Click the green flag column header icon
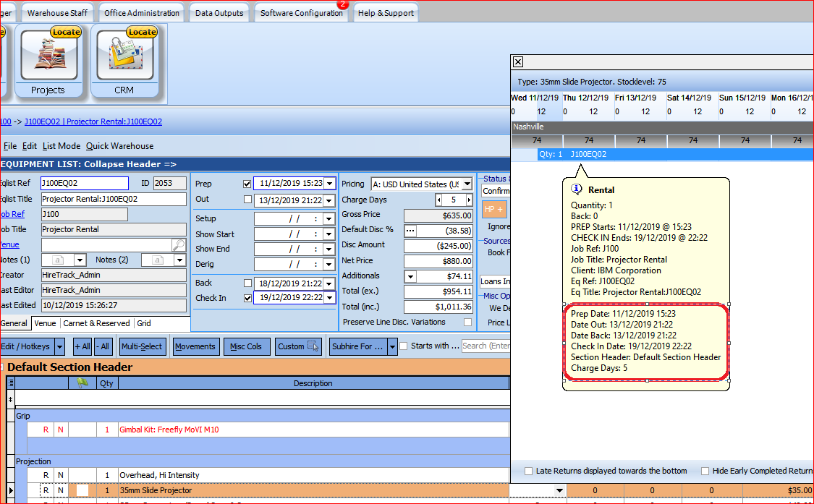Screen dimensions: 814x504 click(x=82, y=383)
